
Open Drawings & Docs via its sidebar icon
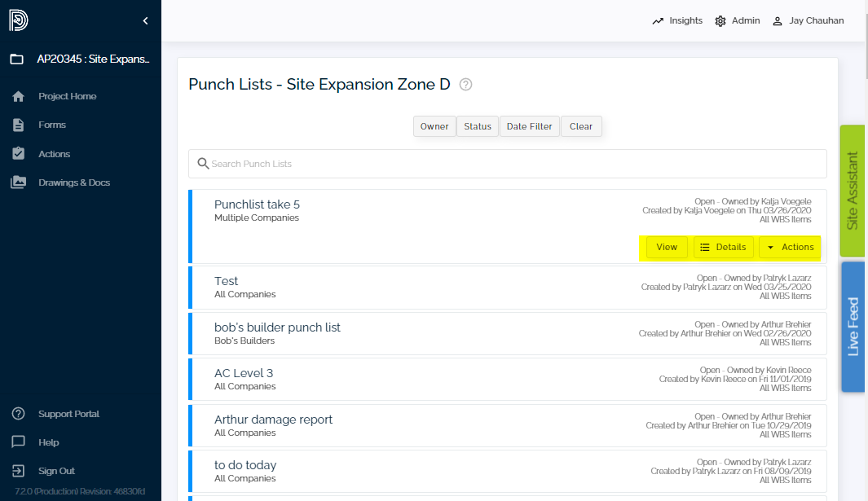pyautogui.click(x=18, y=182)
